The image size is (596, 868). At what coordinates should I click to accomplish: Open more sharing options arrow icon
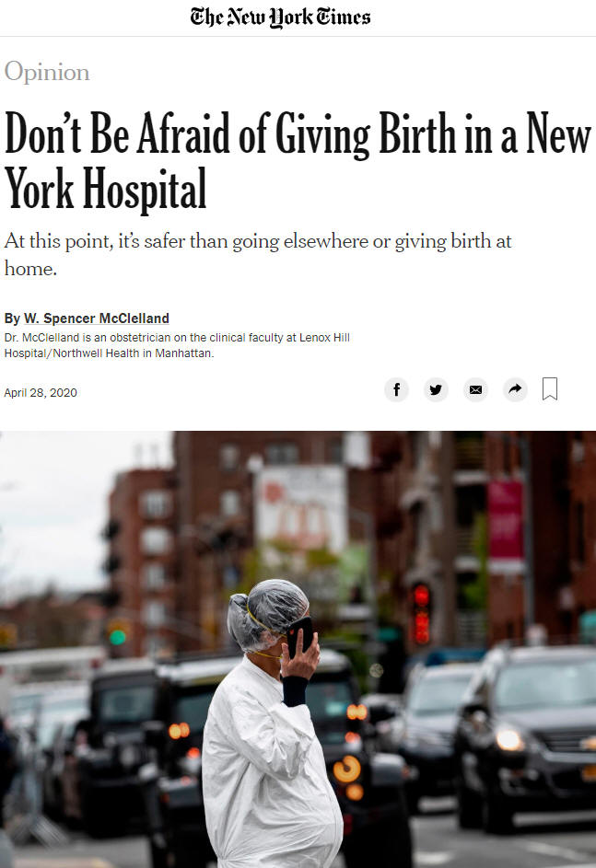click(515, 389)
